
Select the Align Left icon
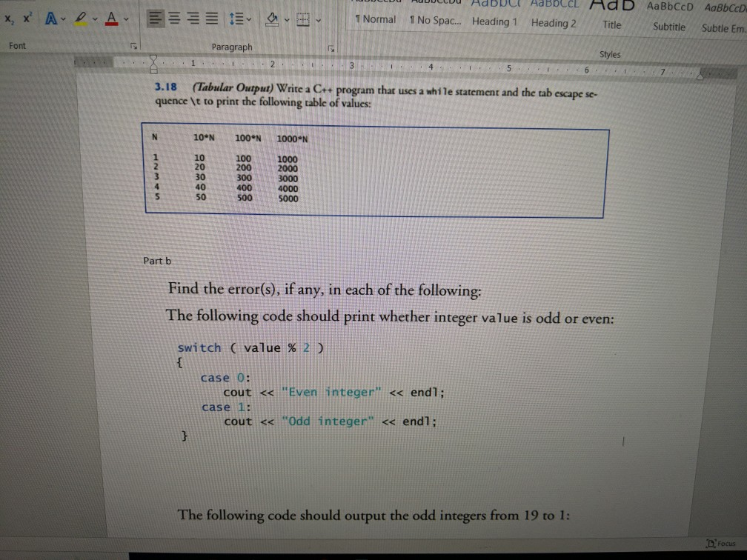156,19
